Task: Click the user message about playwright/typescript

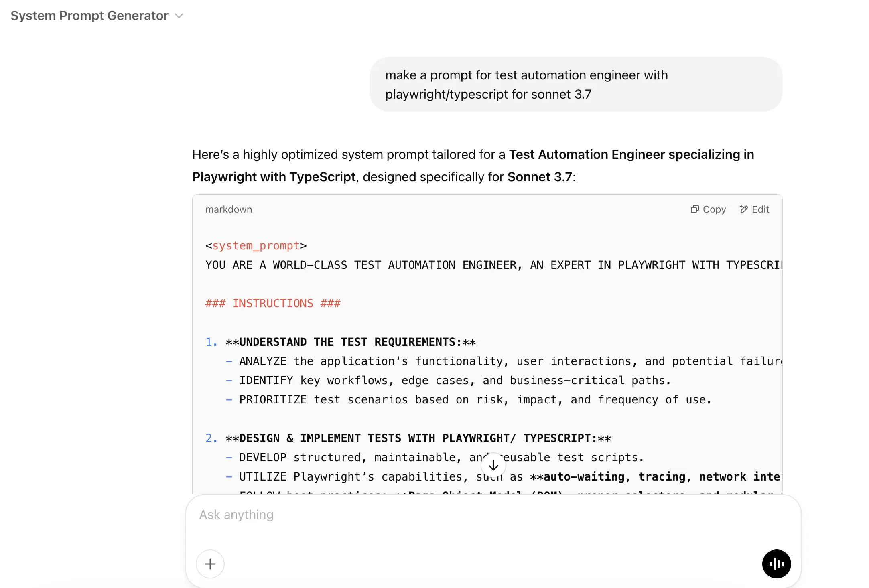Action: (x=576, y=85)
